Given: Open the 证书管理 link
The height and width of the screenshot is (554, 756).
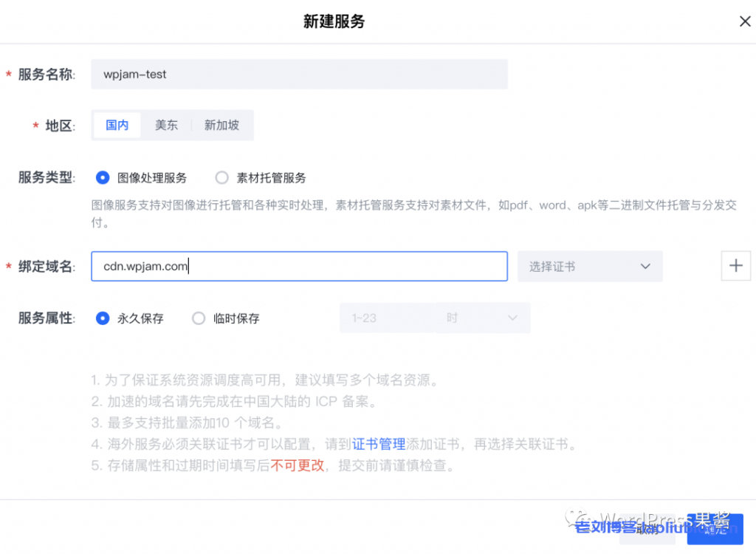Looking at the screenshot, I should point(379,443).
